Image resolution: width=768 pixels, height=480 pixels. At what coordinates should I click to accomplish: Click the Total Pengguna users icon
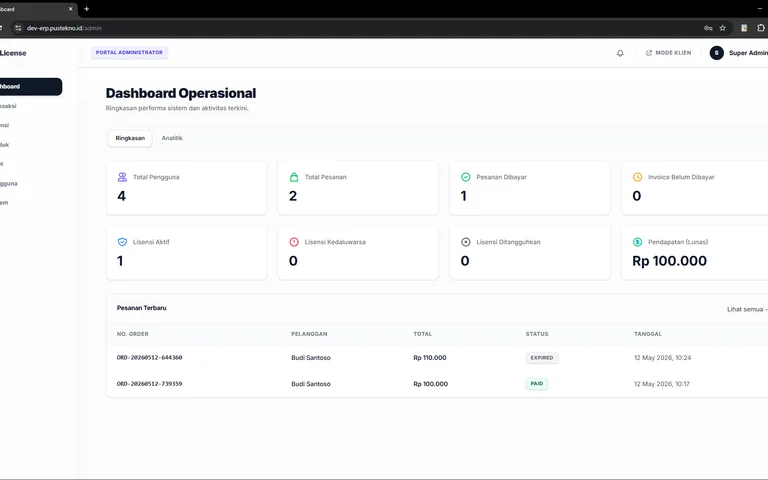pos(122,177)
